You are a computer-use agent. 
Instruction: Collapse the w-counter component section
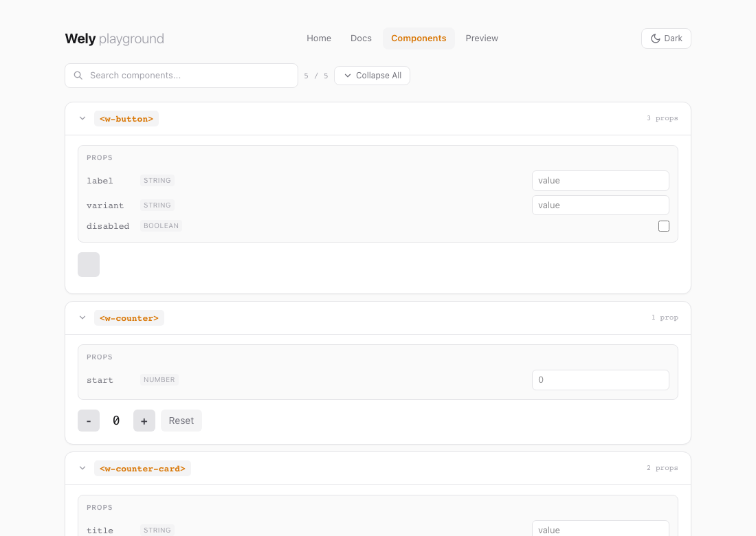pyautogui.click(x=82, y=317)
